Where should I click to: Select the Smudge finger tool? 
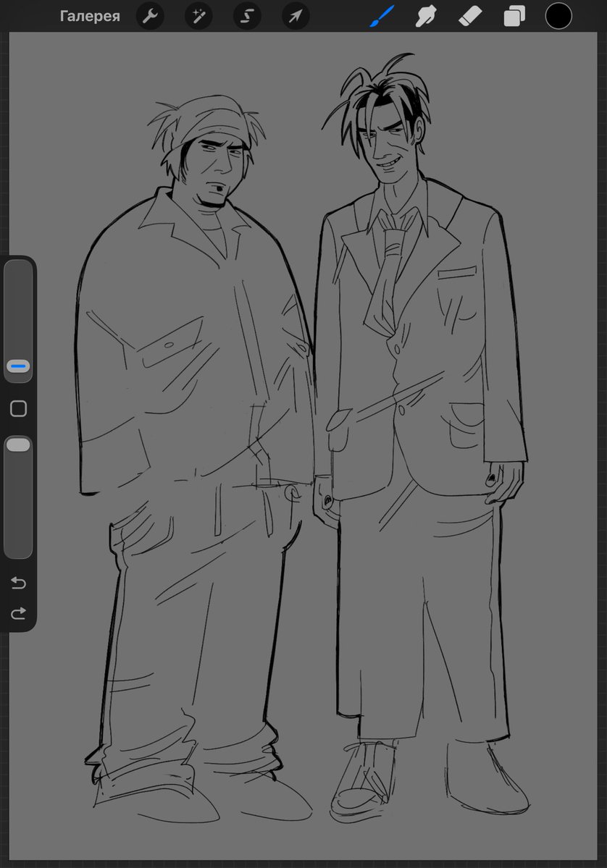(425, 16)
